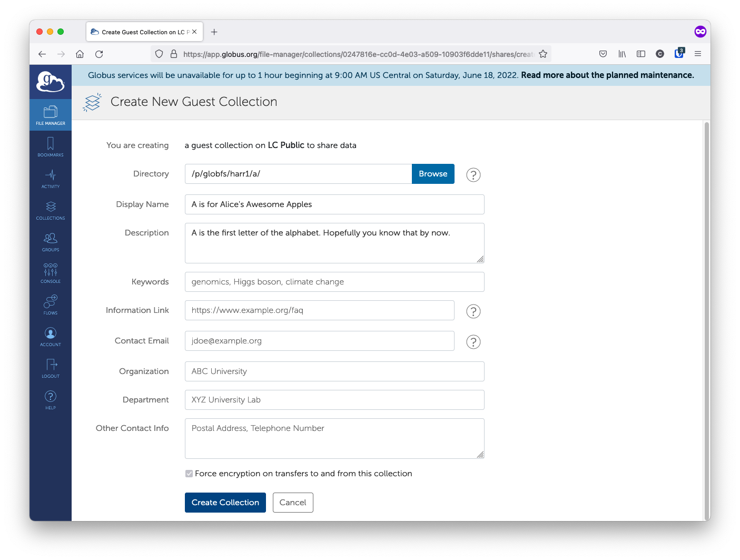740x560 pixels.
Task: Click the Other Contact Info text area
Action: coord(334,438)
